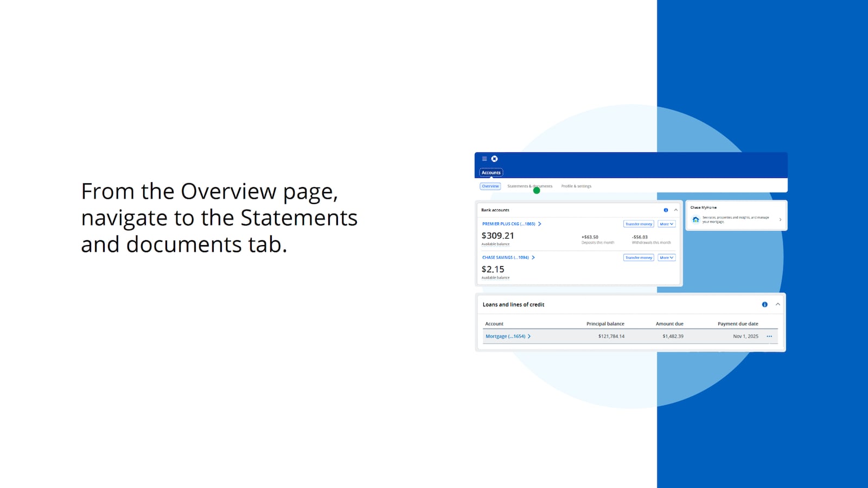Open the hamburger menu icon
Screen dimensions: 868x488
pos(484,159)
